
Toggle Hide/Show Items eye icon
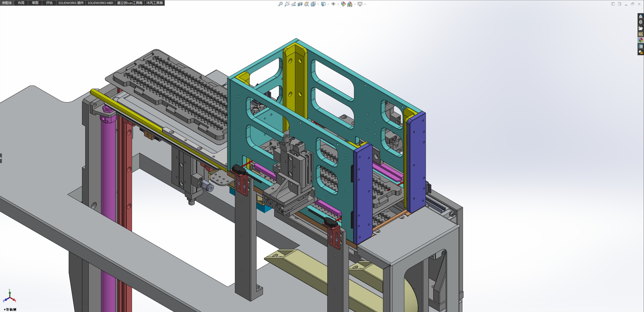pyautogui.click(x=333, y=4)
